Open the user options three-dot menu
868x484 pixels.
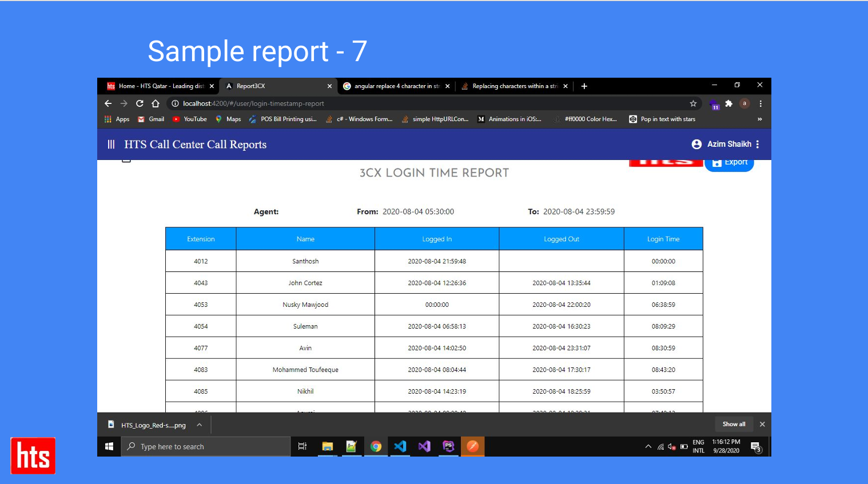758,145
